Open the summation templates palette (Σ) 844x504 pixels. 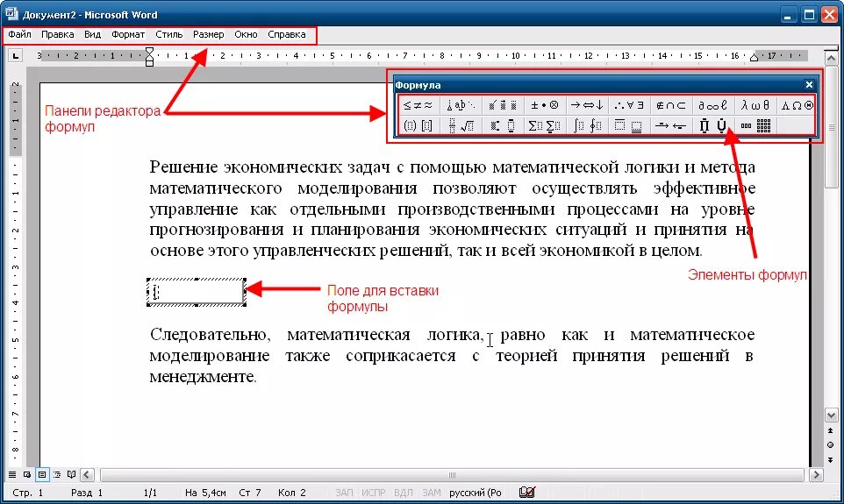coord(545,126)
